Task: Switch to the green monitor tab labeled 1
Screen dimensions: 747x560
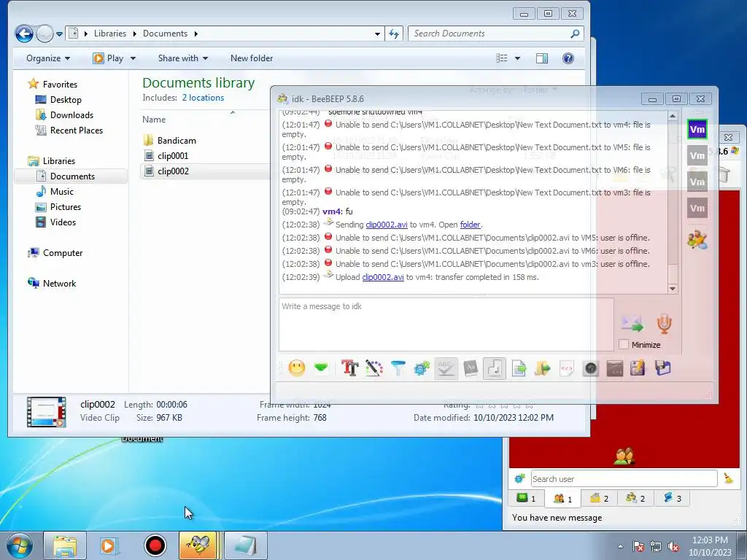Action: click(527, 498)
